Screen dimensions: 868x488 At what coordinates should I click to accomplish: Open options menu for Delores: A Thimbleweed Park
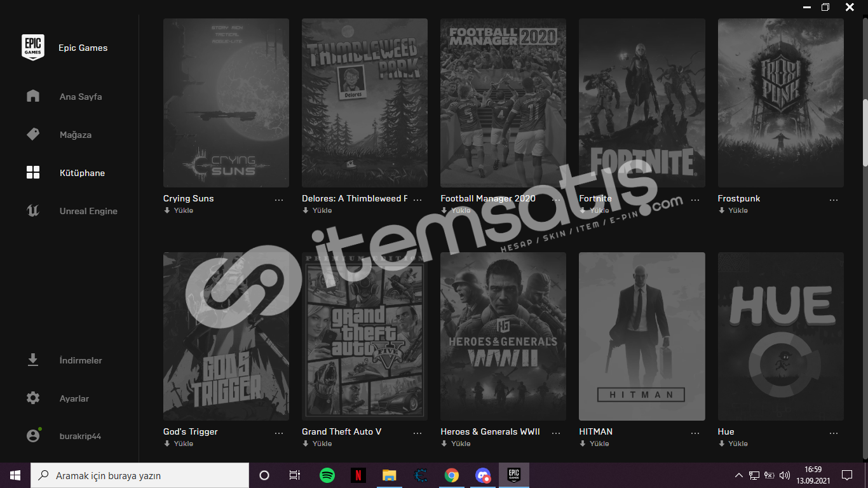point(417,199)
